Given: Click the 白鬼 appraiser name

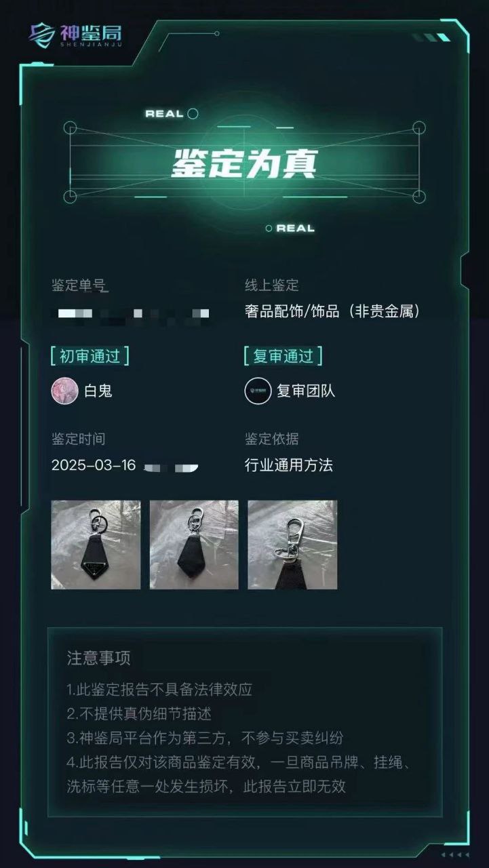Looking at the screenshot, I should pos(98,391).
